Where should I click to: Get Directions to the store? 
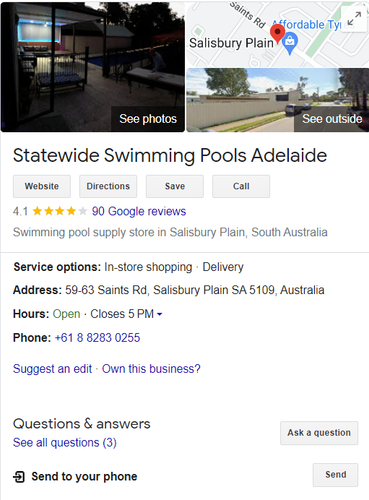point(108,186)
